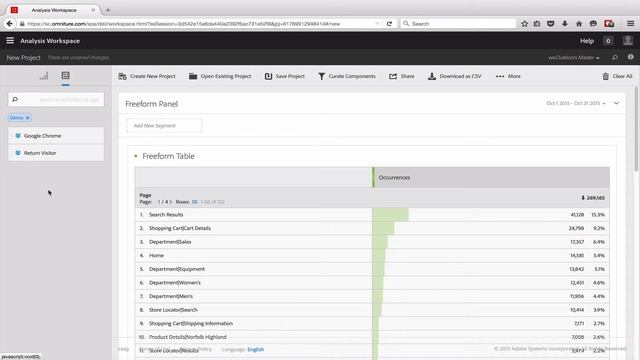Image resolution: width=640 pixels, height=360 pixels.
Task: Change Rows 50 setting
Action: [x=195, y=202]
